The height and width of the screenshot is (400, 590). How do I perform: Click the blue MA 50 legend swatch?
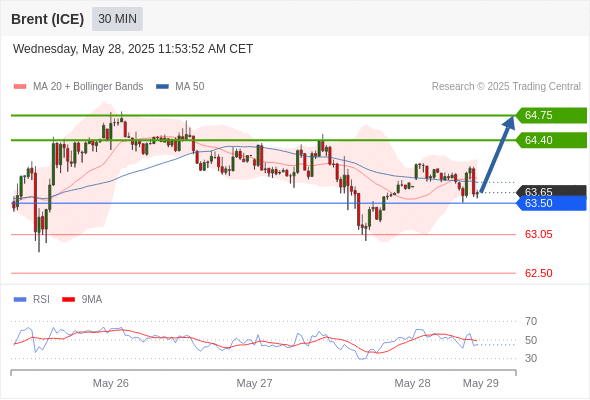[x=162, y=87]
